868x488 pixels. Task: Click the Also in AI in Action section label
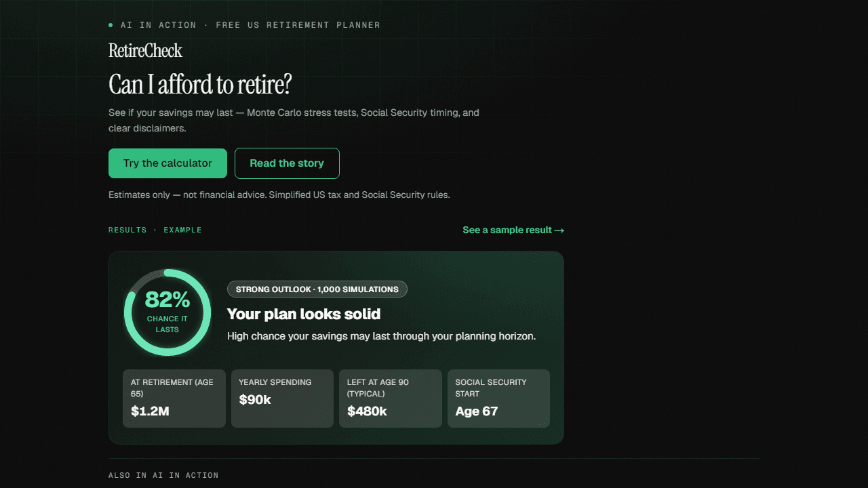click(163, 475)
